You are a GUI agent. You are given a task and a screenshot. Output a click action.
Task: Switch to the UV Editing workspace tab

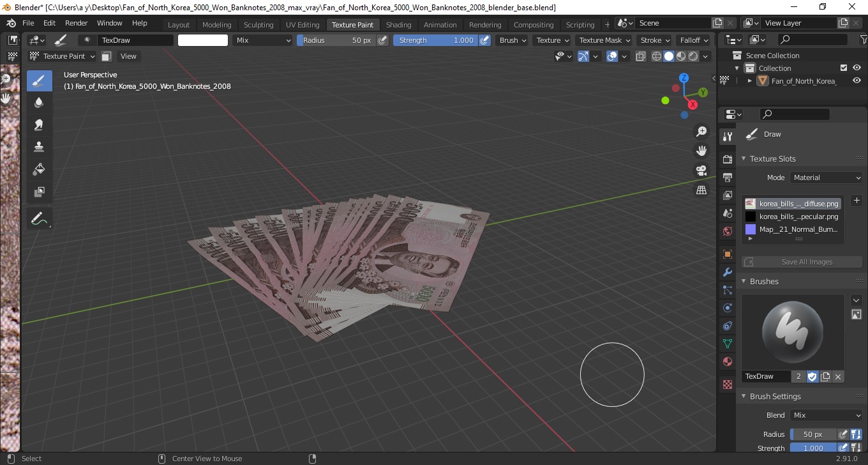[x=303, y=25]
